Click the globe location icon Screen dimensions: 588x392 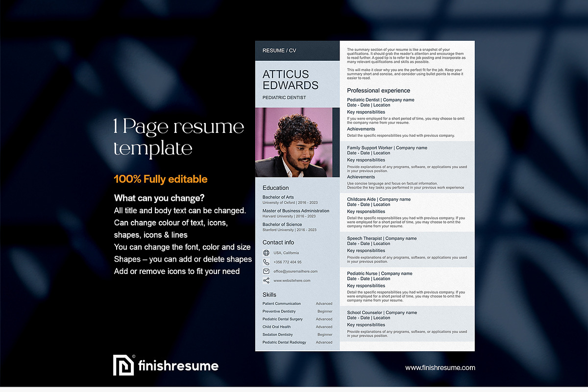point(266,253)
